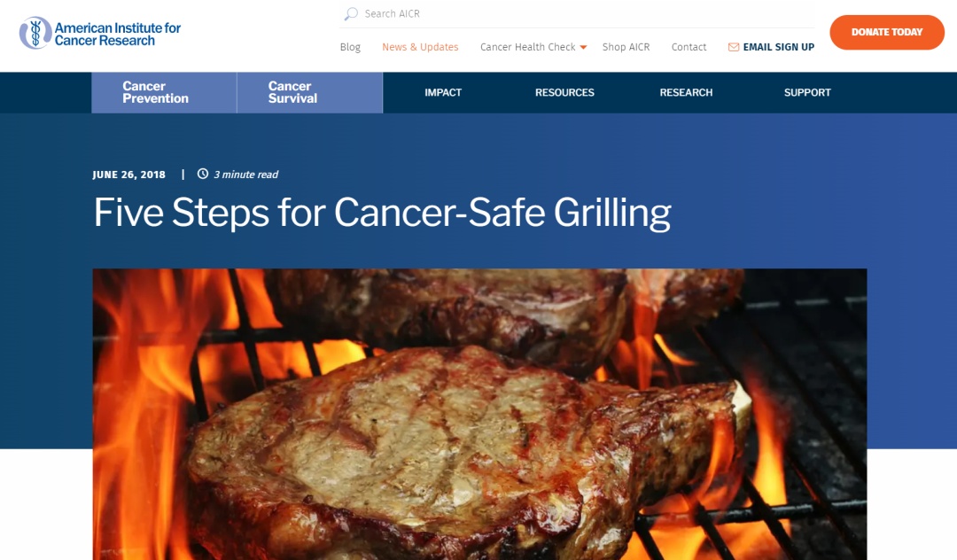This screenshot has width=957, height=560.
Task: Click the DONATE TODAY button
Action: (887, 32)
